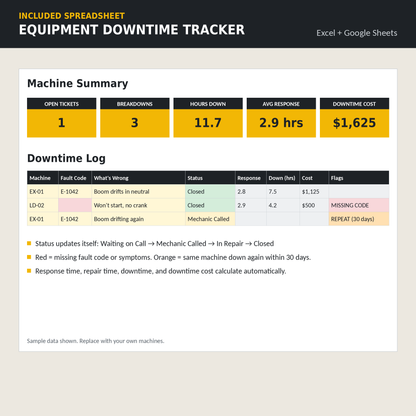
Task: Select the response value 2.9 in LD-02 row
Action: pos(251,205)
